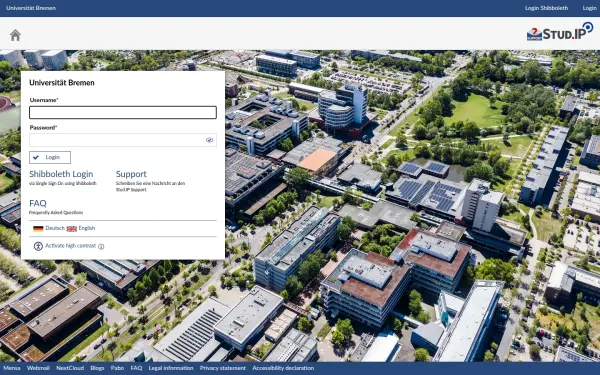The height and width of the screenshot is (375, 600).
Task: Click the German flag icon
Action: coord(38,228)
